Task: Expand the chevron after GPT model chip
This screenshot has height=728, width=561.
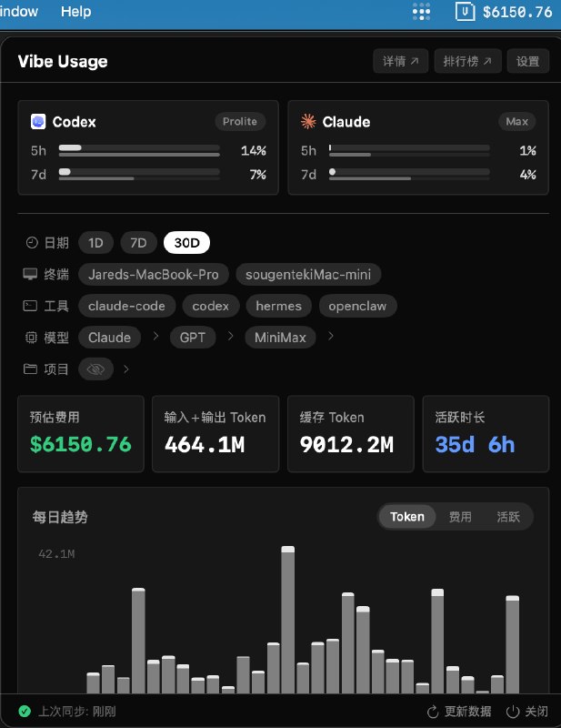Action: pyautogui.click(x=230, y=336)
